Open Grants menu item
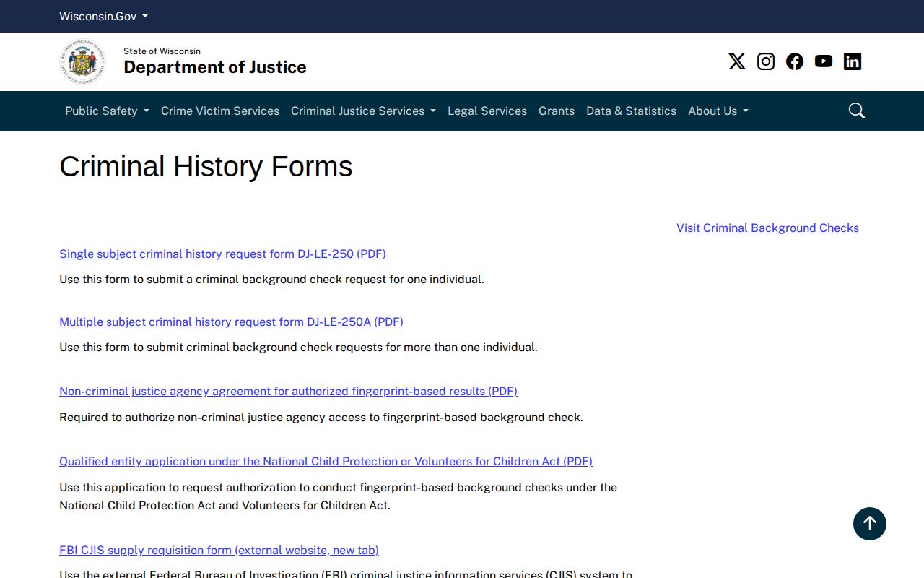Screen dimensions: 924x578 [557, 111]
